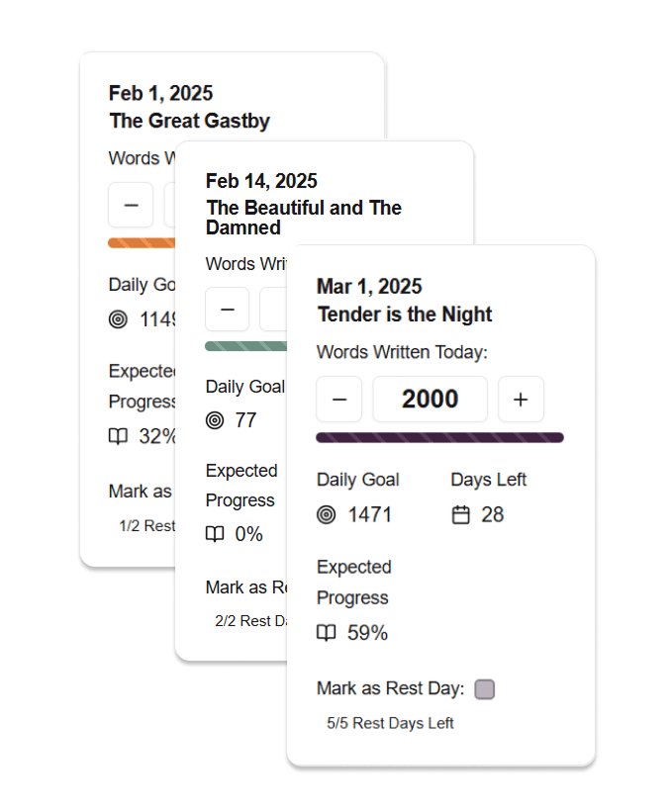Click the purple progress bar under 2000
Image resolution: width=672 pixels, height=812 pixels.
point(439,437)
